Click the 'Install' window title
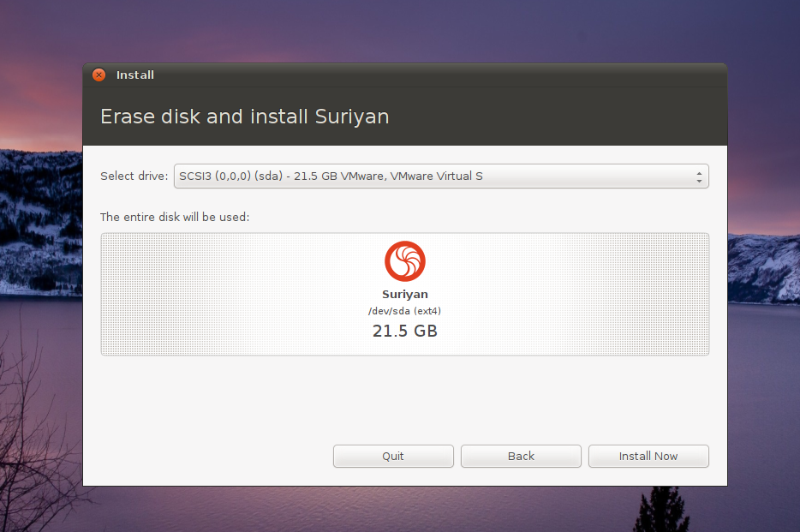This screenshot has height=532, width=800. point(135,75)
